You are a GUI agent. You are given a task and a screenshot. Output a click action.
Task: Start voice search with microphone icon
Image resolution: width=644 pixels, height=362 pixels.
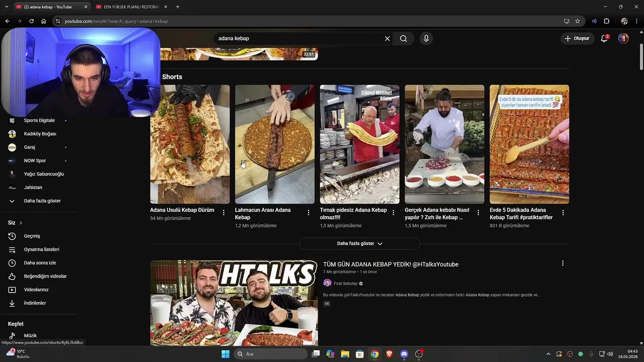(426, 38)
